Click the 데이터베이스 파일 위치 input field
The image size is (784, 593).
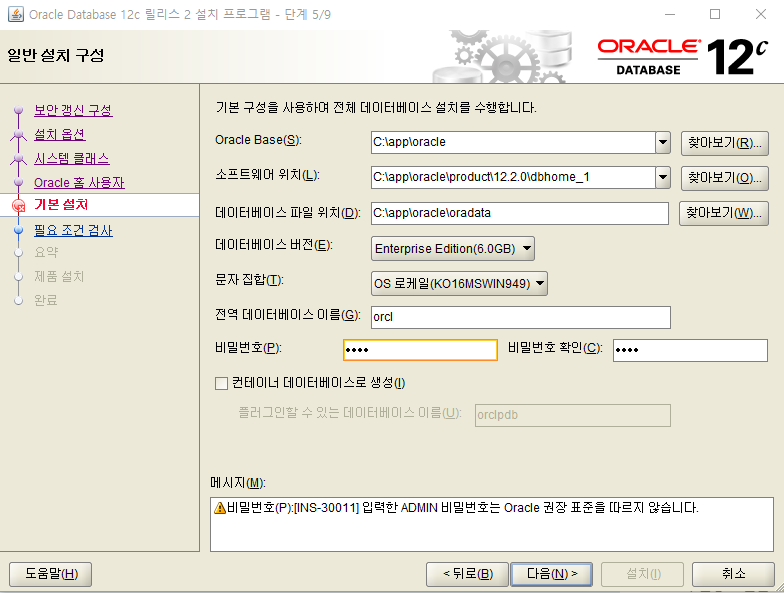pyautogui.click(x=520, y=214)
